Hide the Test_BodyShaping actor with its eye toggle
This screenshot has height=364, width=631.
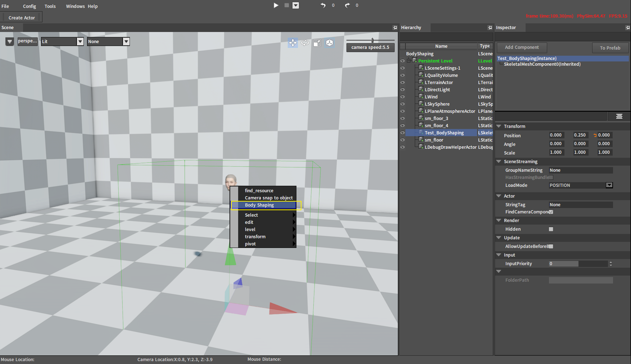click(403, 133)
